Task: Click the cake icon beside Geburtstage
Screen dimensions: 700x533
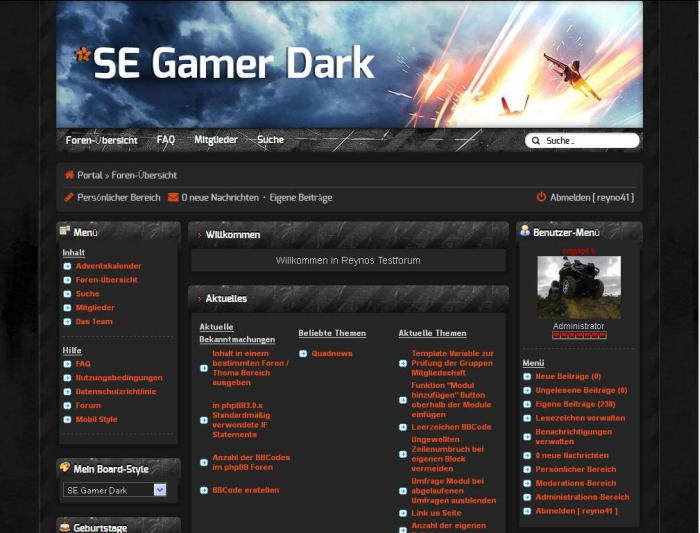Action: [x=65, y=526]
